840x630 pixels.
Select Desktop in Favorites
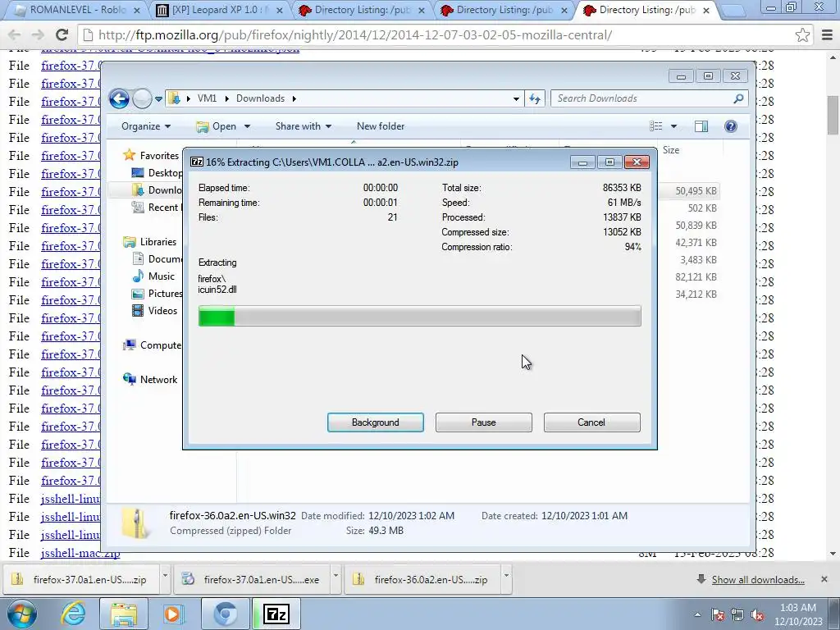[x=157, y=172]
